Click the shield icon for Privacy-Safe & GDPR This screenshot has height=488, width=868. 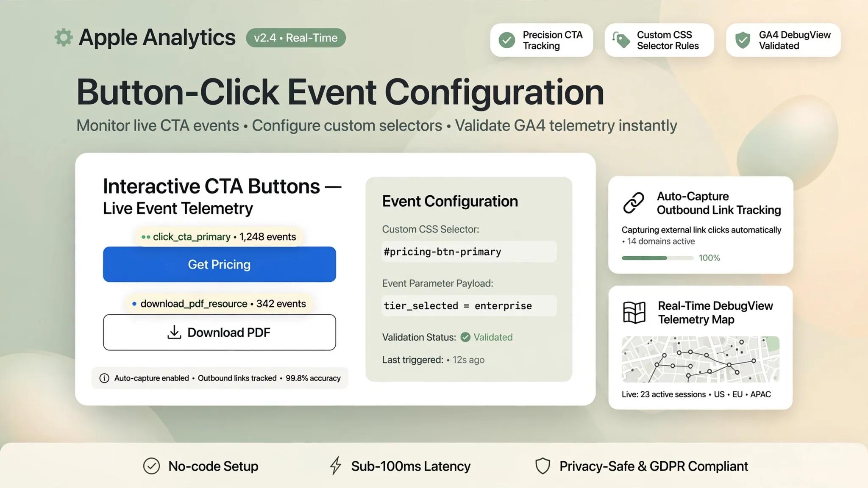pos(542,466)
